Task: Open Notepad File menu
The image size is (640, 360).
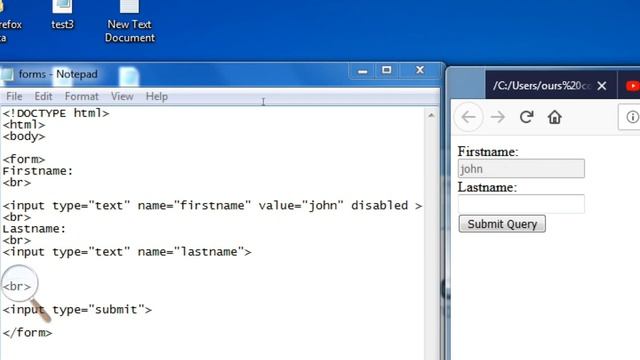Action: (x=14, y=96)
